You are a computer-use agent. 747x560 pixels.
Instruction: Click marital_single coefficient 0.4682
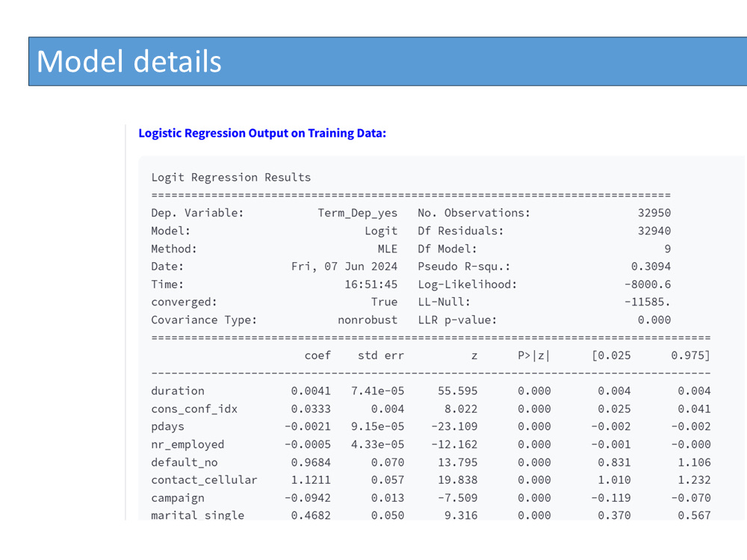tap(311, 514)
